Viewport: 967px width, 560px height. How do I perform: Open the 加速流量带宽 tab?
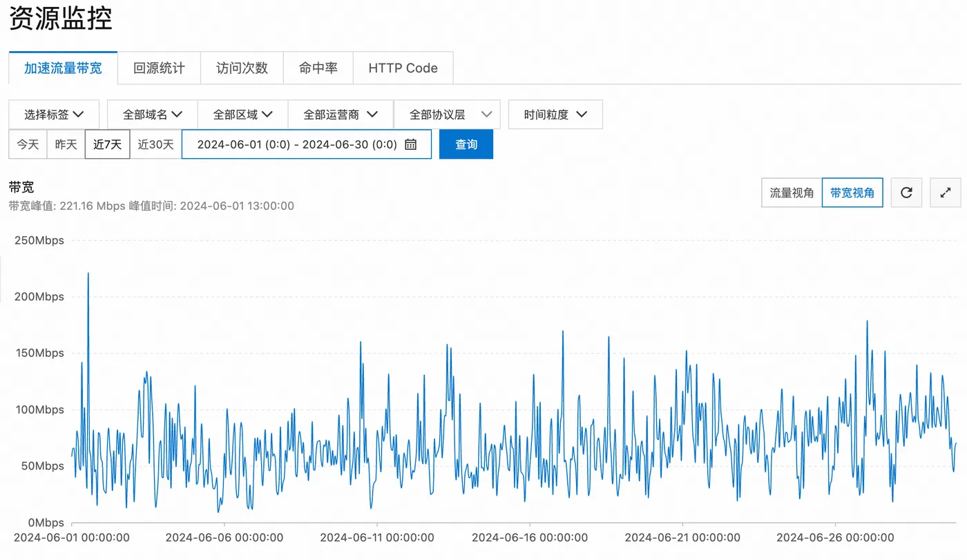click(63, 68)
